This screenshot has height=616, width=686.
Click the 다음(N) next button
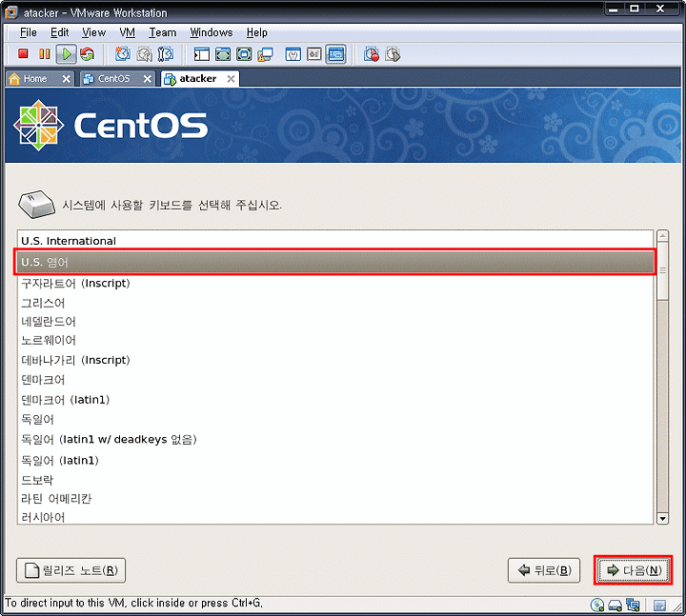point(633,570)
